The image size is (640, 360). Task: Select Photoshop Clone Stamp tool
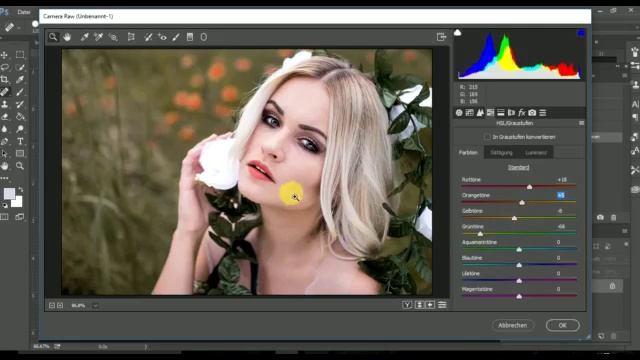pyautogui.click(x=5, y=104)
